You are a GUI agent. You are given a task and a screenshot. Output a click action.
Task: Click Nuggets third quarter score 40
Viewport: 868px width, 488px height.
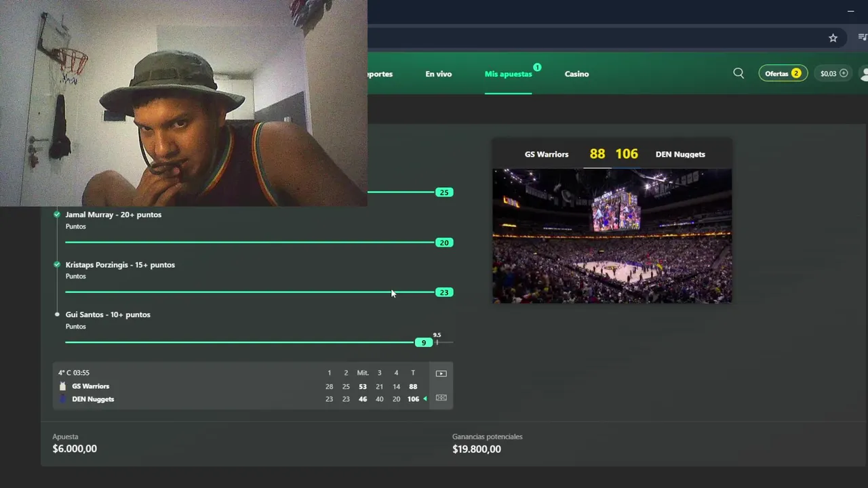pyautogui.click(x=380, y=399)
